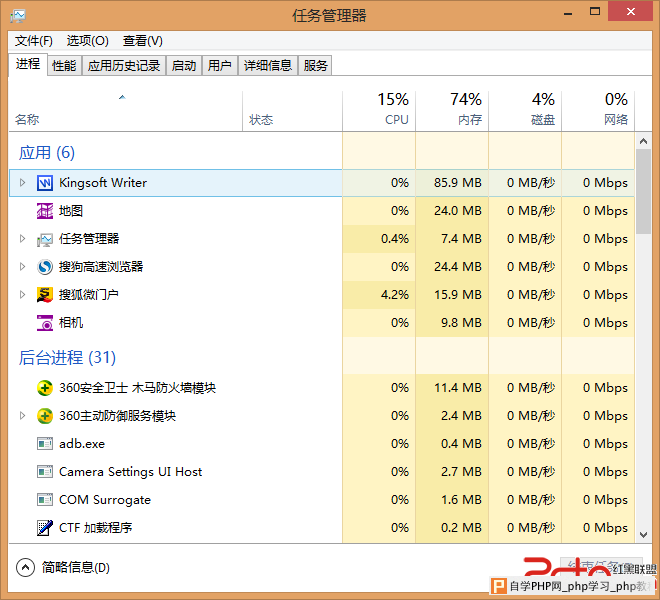Expand the 搜狐微门户 process group
Image resolution: width=660 pixels, height=600 pixels.
tap(22, 295)
